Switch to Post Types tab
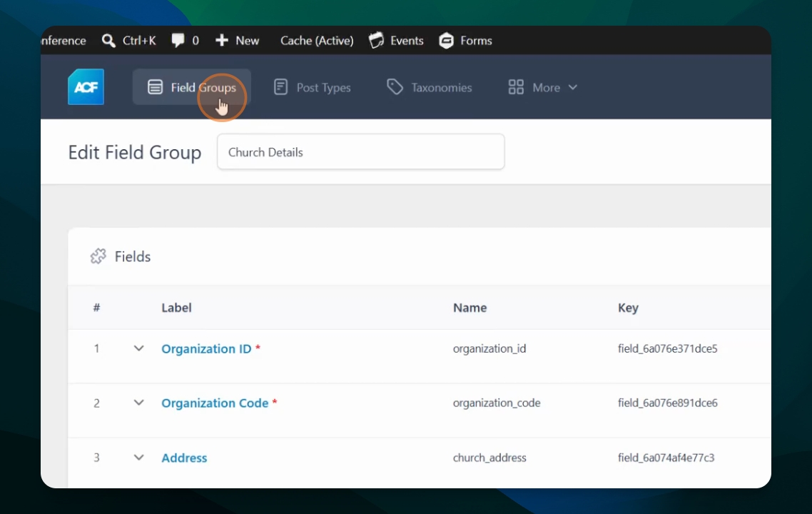Screen dimensions: 812x514 point(313,87)
